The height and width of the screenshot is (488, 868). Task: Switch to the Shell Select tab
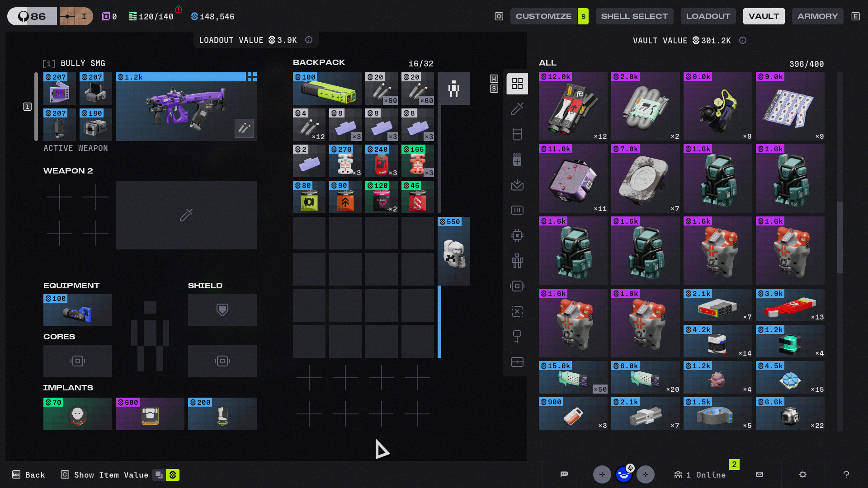point(634,16)
